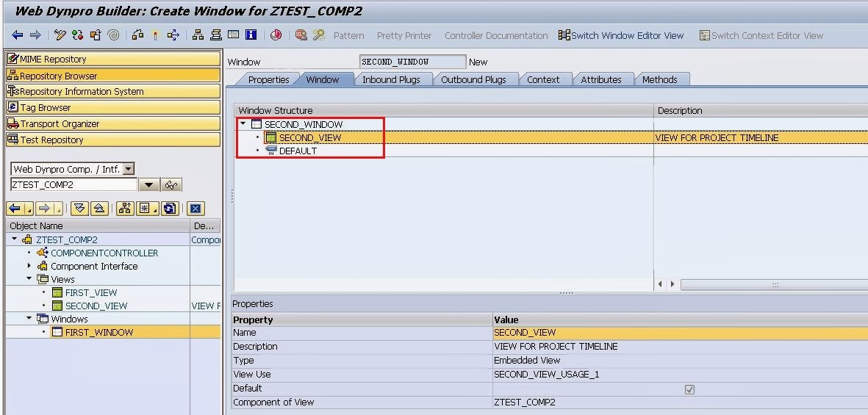Click the expand all nodes icon
Screen dimensions: 868x415
coord(79,209)
